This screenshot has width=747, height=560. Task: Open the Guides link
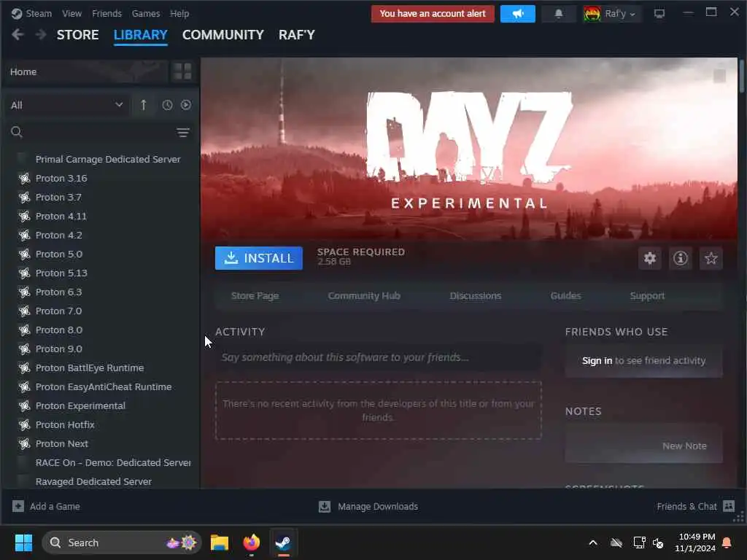[565, 296]
